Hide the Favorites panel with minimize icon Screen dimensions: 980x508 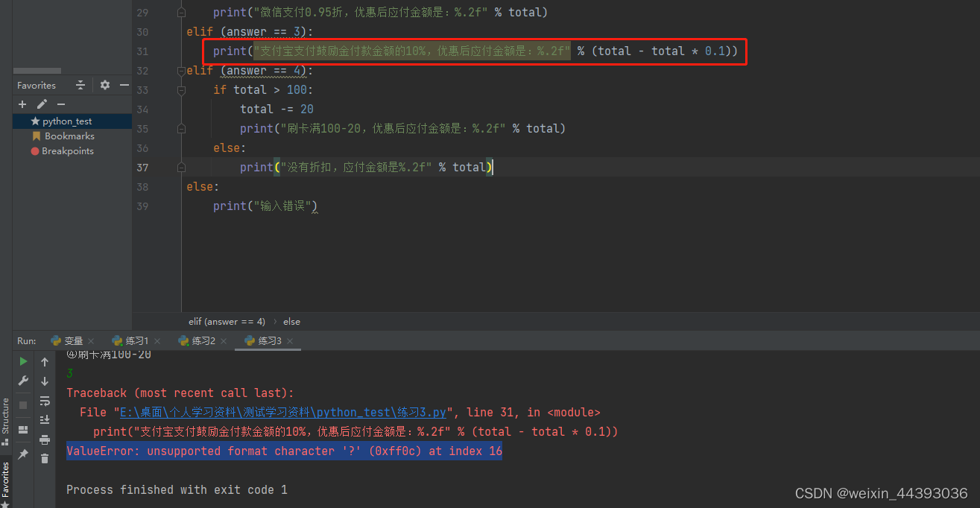(x=124, y=86)
